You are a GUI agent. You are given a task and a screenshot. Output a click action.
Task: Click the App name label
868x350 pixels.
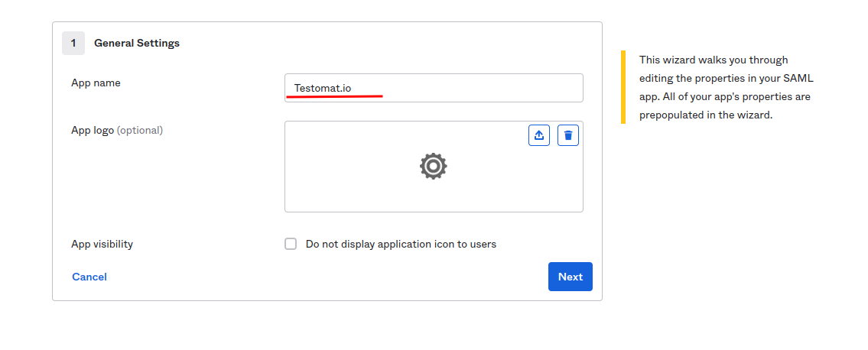click(96, 83)
